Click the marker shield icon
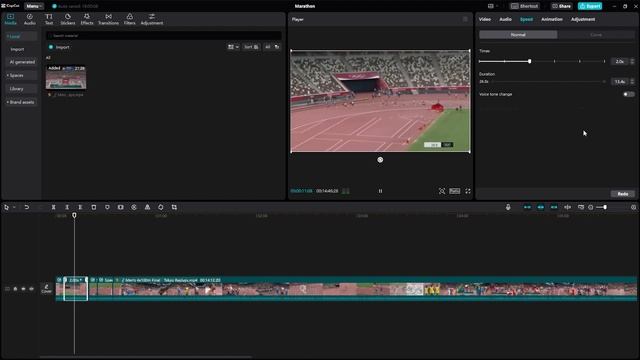 [107, 207]
